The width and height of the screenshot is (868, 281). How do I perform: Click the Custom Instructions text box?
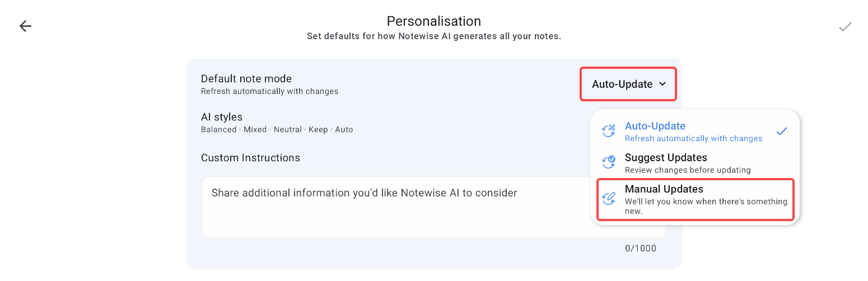395,207
